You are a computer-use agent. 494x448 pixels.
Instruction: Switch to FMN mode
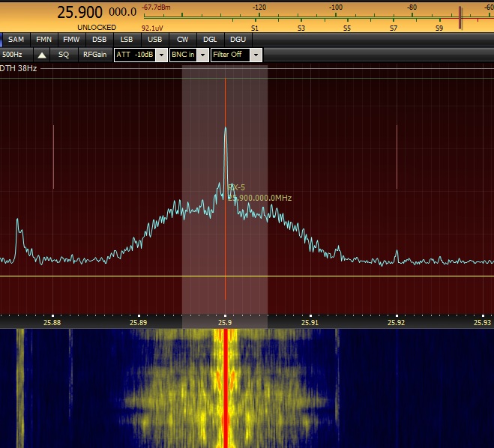(x=43, y=40)
